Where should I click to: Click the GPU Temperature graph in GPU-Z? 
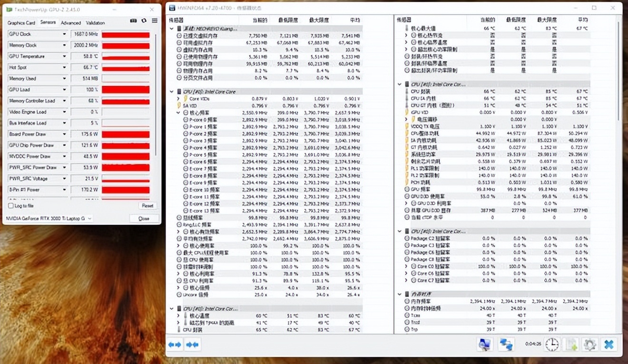(126, 57)
